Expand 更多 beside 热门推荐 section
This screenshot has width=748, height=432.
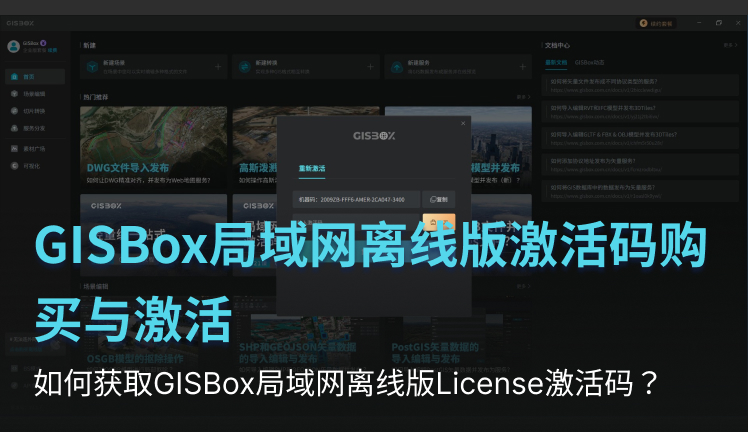tap(522, 97)
